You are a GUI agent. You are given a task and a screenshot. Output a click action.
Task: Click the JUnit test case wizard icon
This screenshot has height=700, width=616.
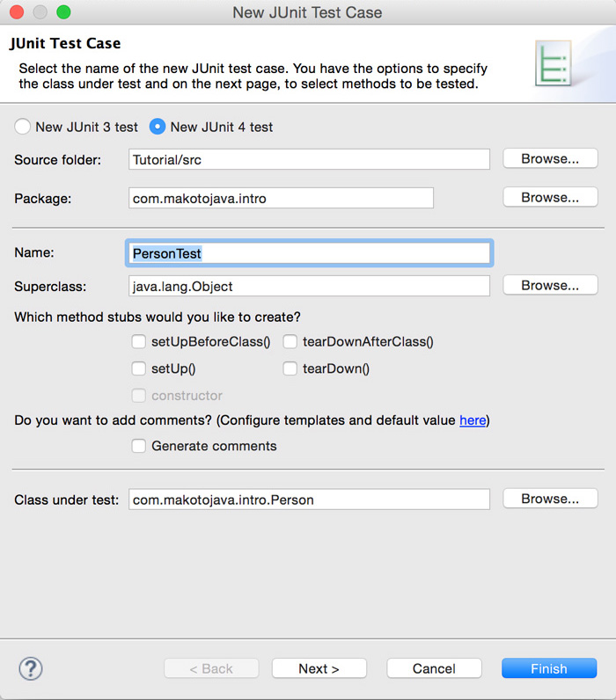click(x=554, y=62)
